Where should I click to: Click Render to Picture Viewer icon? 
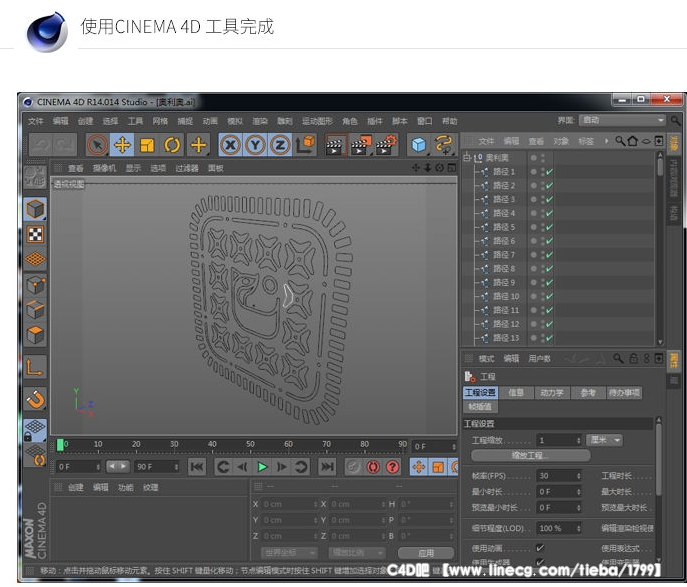[361, 145]
